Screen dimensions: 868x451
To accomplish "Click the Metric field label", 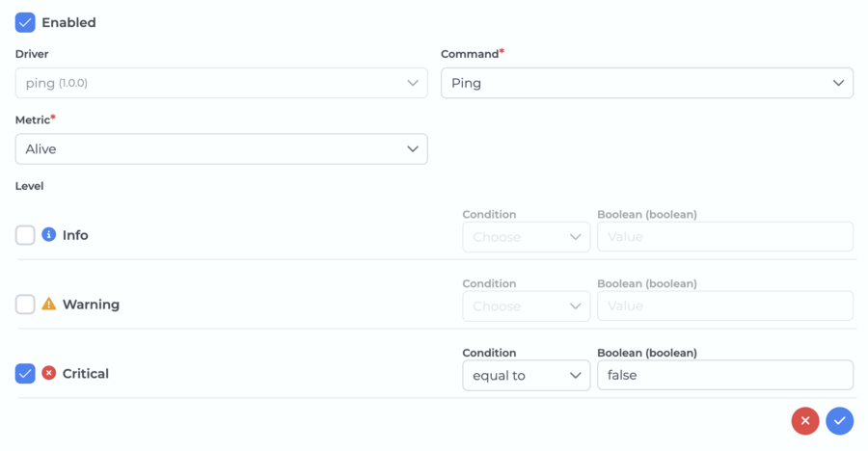I will coord(33,119).
